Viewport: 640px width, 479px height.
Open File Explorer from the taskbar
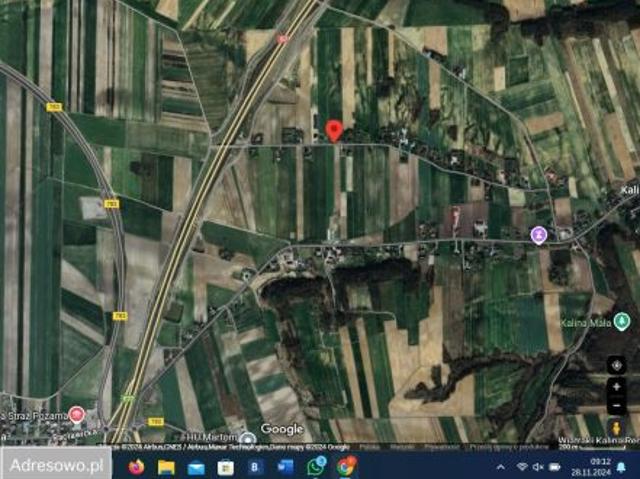tap(166, 467)
